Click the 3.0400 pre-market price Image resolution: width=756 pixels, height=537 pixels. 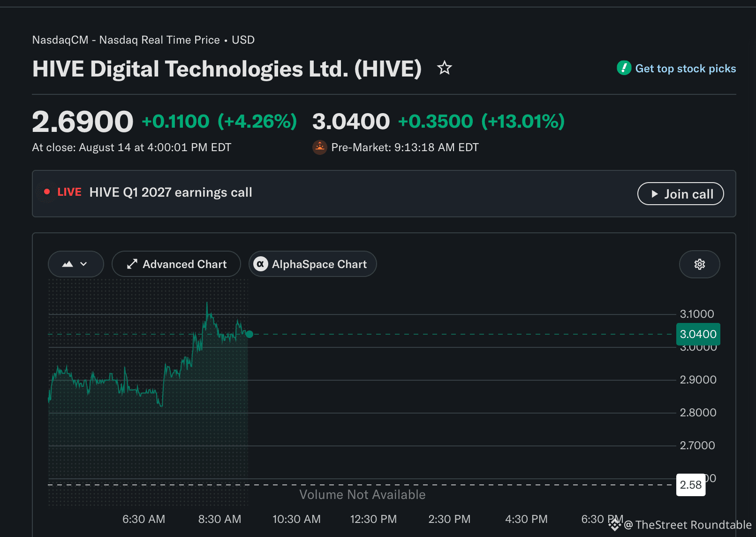point(351,122)
